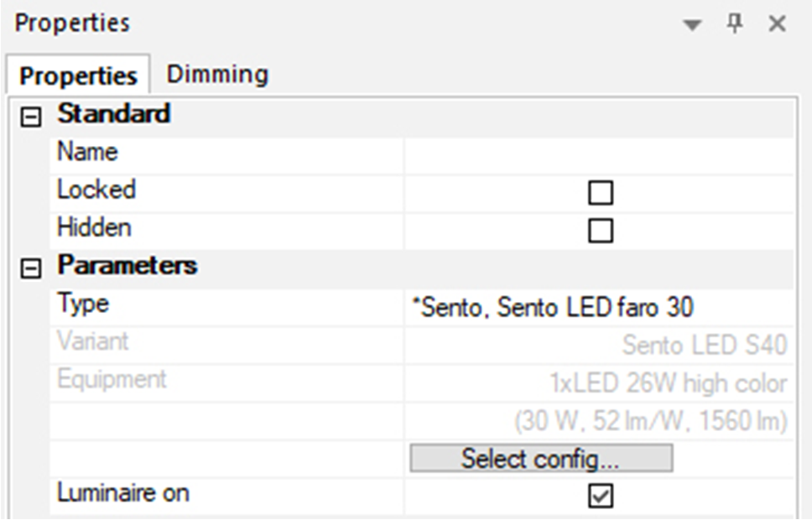Enable the Locked checkbox

(601, 193)
